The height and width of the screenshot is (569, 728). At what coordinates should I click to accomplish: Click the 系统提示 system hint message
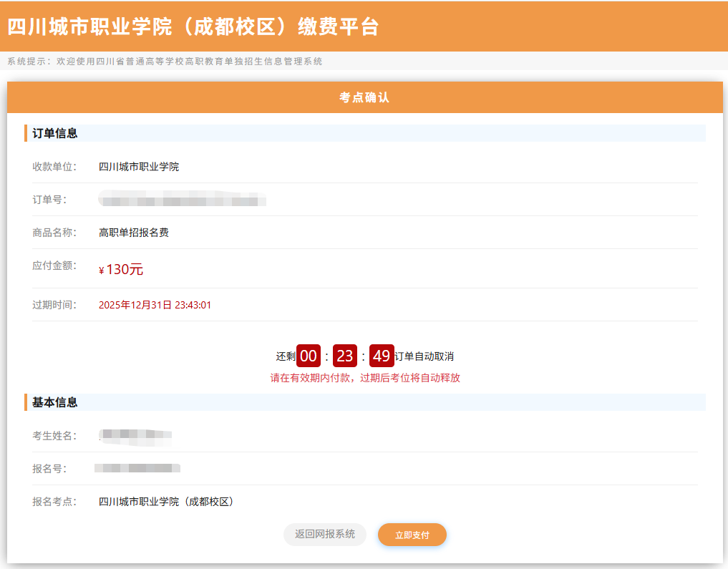(165, 62)
